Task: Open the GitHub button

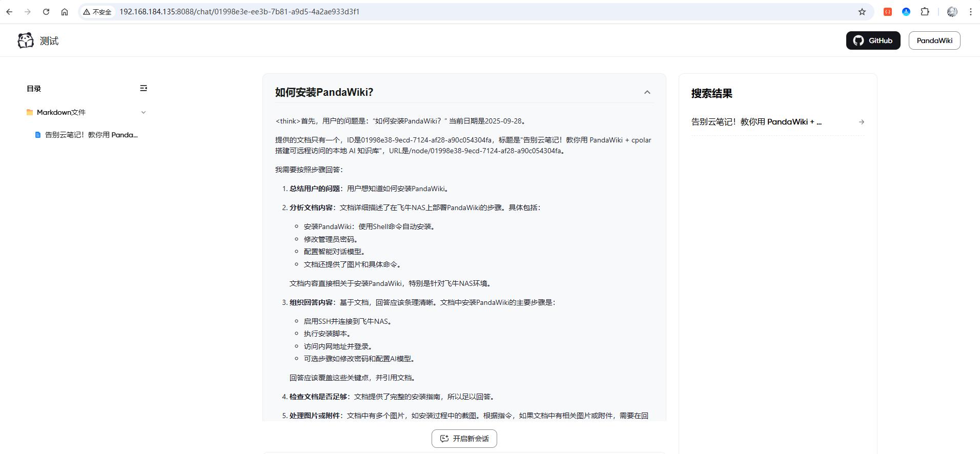Action: point(872,40)
